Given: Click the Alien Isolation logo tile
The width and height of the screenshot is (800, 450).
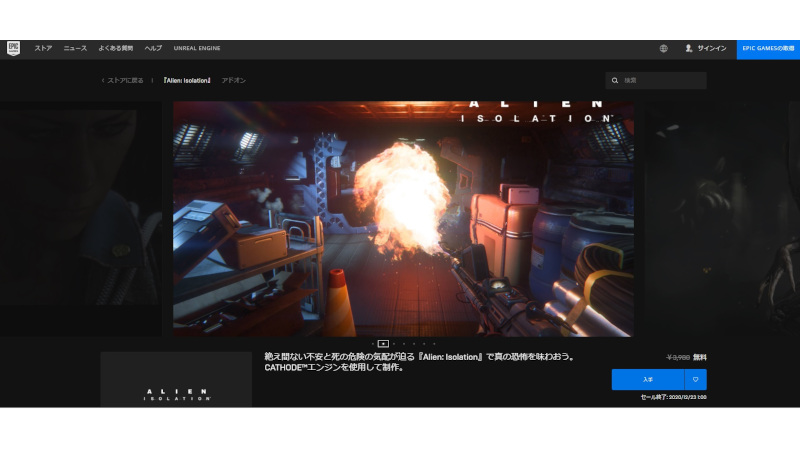Looking at the screenshot, I should point(176,380).
